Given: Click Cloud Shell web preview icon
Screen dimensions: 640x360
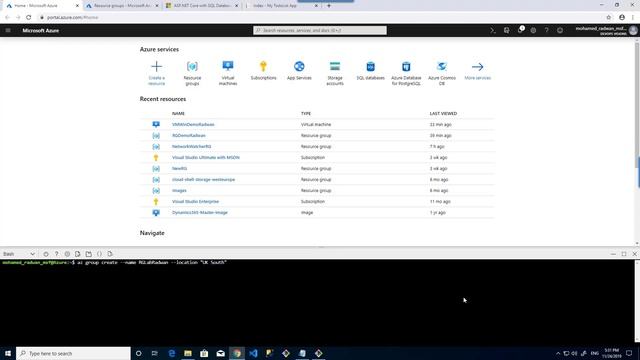Looking at the screenshot, I should [110, 254].
